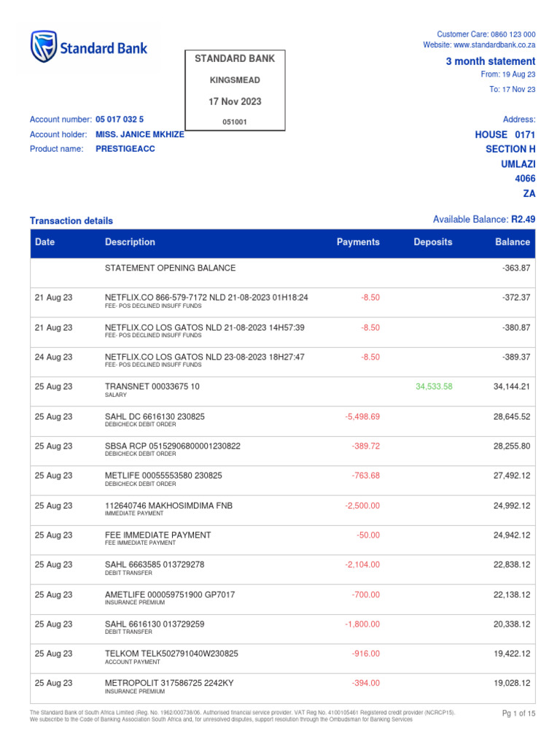The height and width of the screenshot is (747, 560).
Task: Select postal code 4066
Action: click(525, 179)
